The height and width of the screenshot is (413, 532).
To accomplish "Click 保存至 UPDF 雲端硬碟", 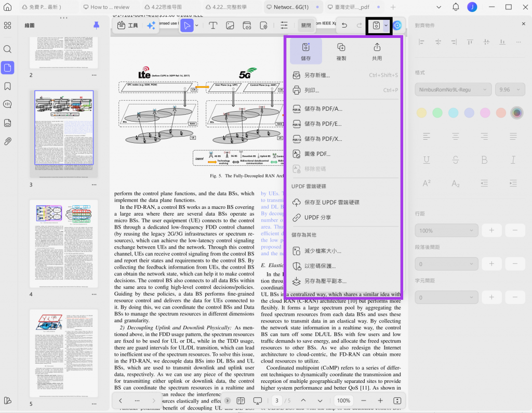I will pyautogui.click(x=345, y=203).
